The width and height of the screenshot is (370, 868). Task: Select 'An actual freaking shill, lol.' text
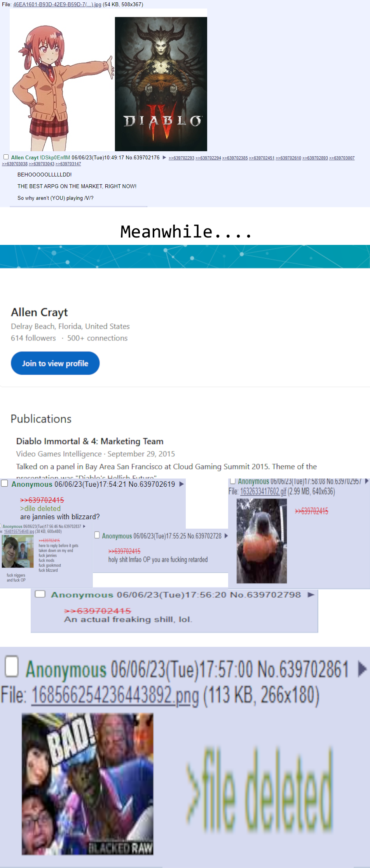pyautogui.click(x=128, y=619)
